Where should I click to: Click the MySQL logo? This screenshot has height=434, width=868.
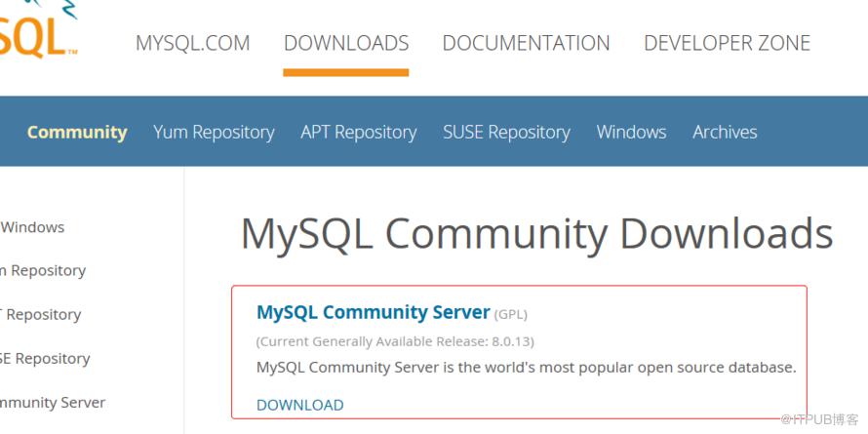(x=38, y=30)
